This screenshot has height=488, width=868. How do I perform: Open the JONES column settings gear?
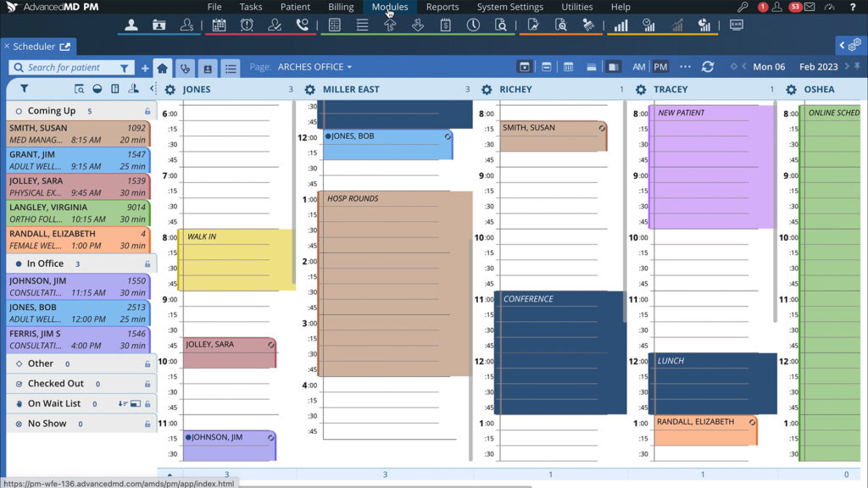[170, 90]
